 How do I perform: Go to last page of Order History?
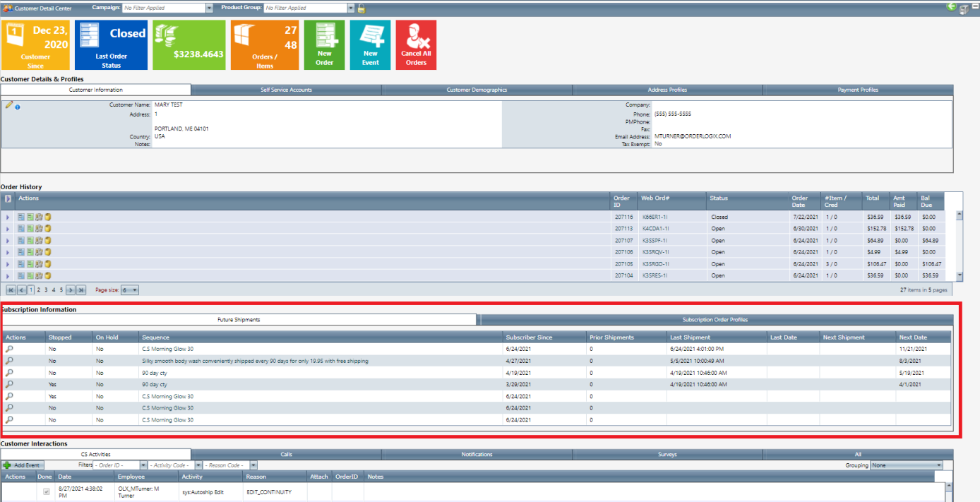pos(81,290)
